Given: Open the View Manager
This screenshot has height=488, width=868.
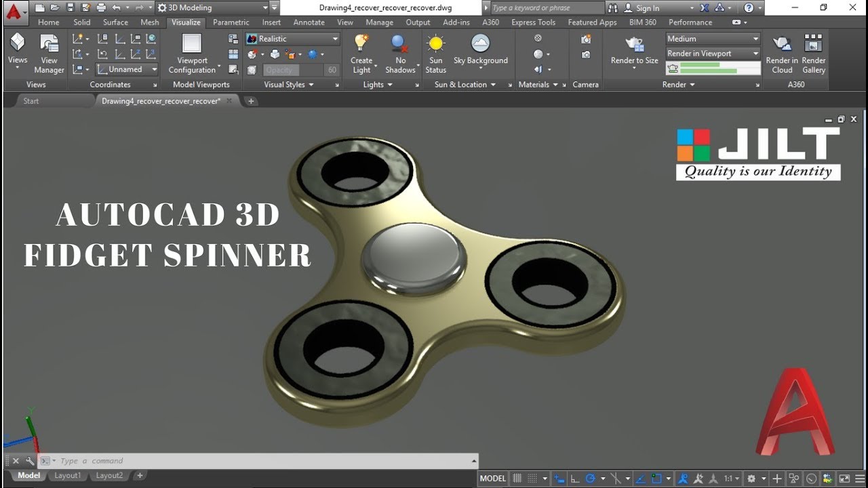Looking at the screenshot, I should click(x=50, y=55).
